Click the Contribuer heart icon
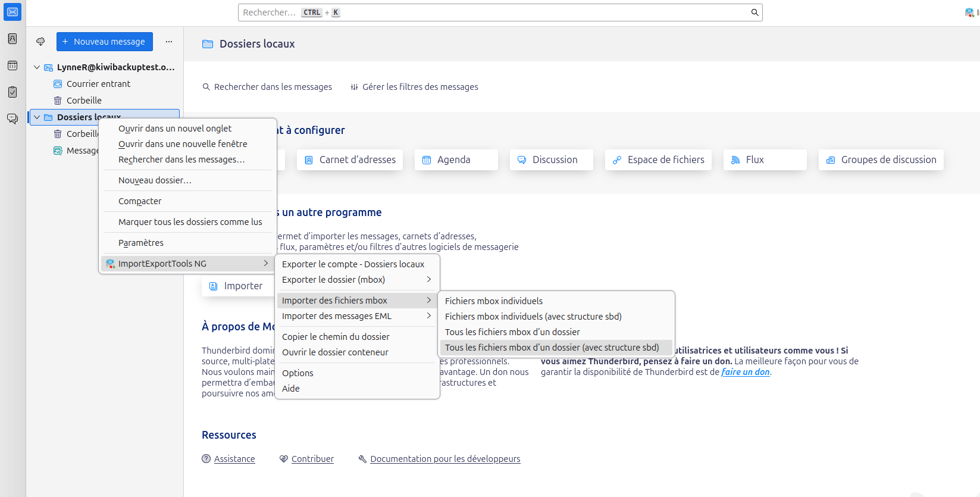Image resolution: width=980 pixels, height=497 pixels. [x=284, y=459]
